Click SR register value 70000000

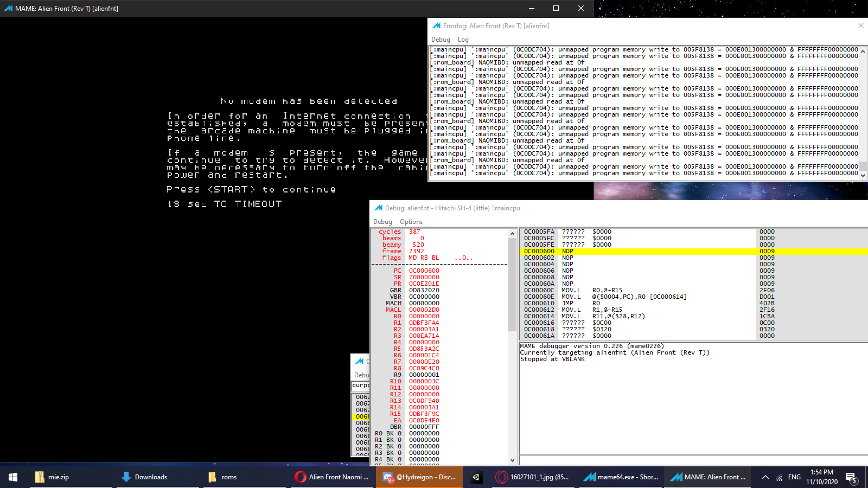point(424,277)
